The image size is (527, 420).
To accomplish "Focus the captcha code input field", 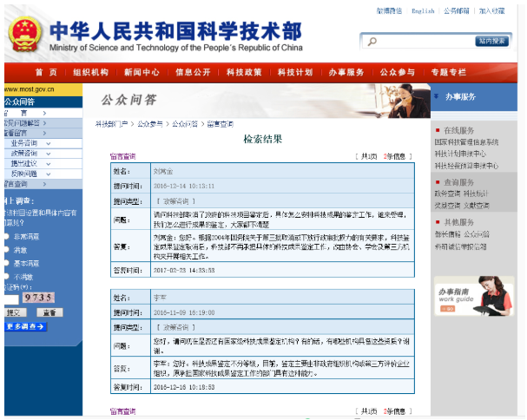I will (x=11, y=299).
